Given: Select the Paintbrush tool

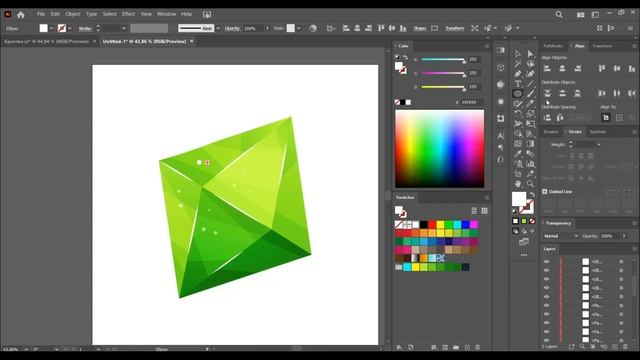Looking at the screenshot, I should pyautogui.click(x=530, y=93).
